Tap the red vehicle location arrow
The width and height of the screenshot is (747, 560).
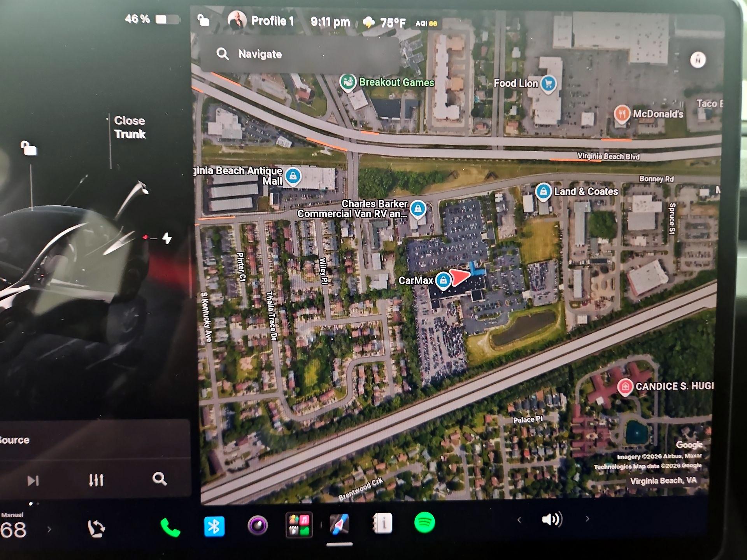[460, 277]
